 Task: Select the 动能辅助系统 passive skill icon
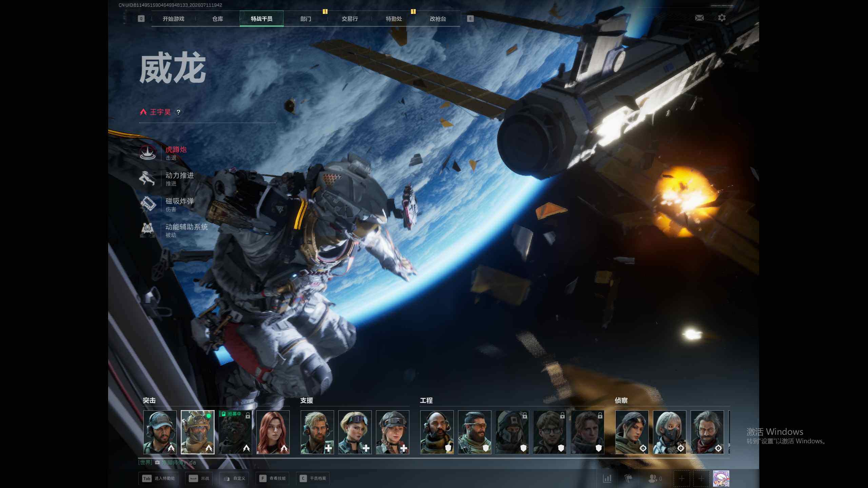click(x=148, y=230)
